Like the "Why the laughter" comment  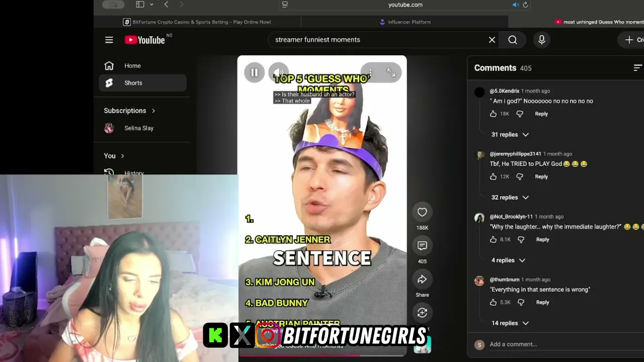coord(493,240)
